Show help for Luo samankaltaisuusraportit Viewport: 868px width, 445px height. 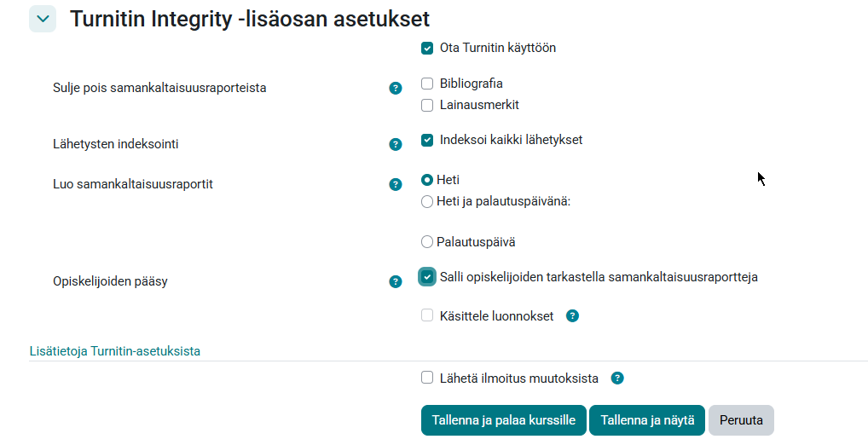396,184
